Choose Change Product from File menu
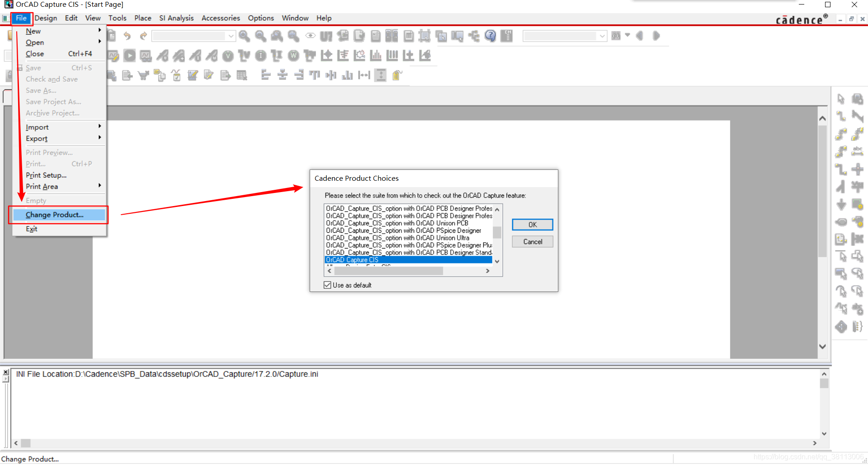This screenshot has width=868, height=465. [x=55, y=215]
